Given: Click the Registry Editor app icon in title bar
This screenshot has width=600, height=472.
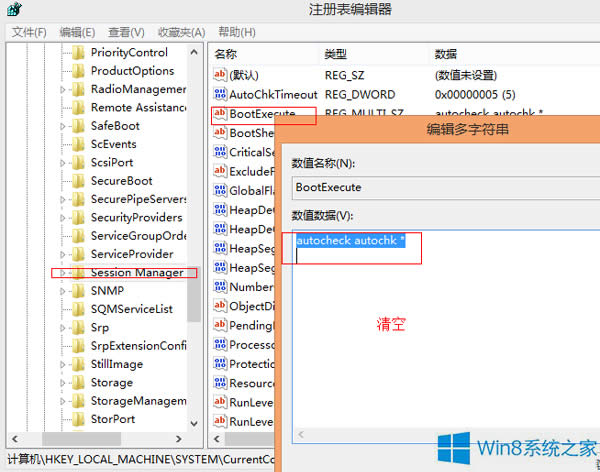Looking at the screenshot, I should pos(14,9).
